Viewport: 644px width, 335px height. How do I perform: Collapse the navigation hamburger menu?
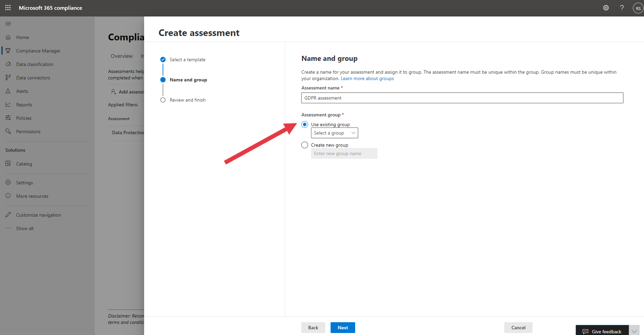coord(8,23)
